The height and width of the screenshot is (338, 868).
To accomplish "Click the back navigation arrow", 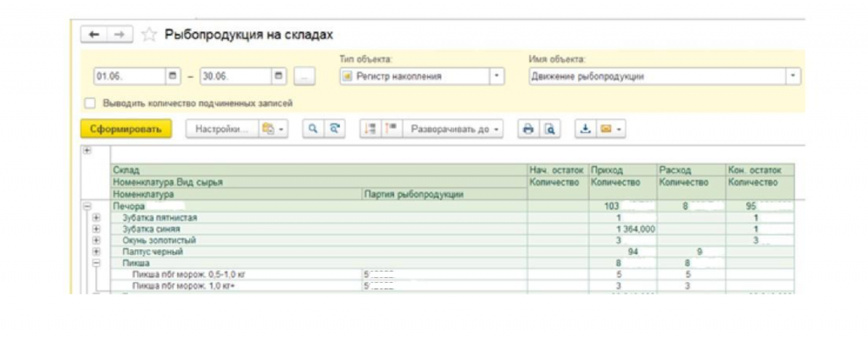I will [x=94, y=35].
